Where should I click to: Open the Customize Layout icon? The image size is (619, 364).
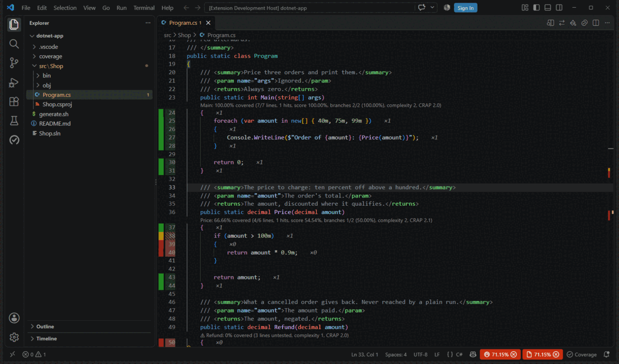coord(525,8)
